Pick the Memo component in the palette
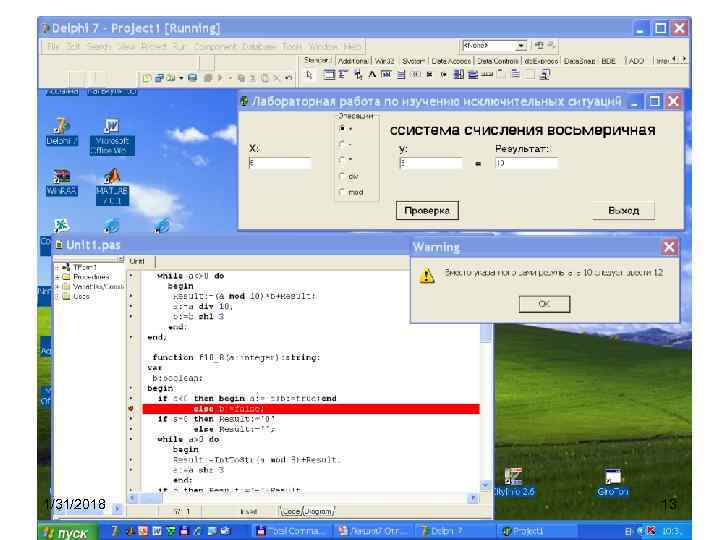The image size is (720, 540). click(400, 74)
